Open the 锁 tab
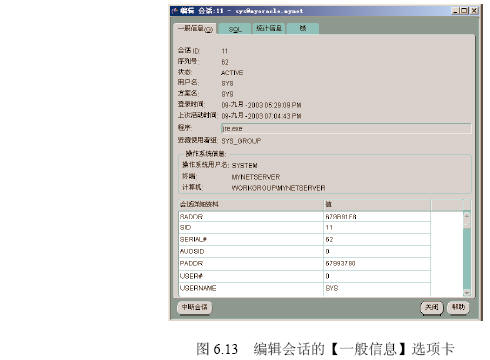This screenshot has height=360, width=490. (302, 28)
